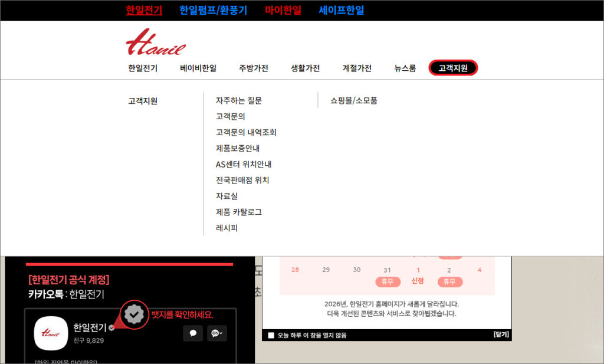
Task: Open the 뉴스룸 menu item
Action: click(x=405, y=68)
